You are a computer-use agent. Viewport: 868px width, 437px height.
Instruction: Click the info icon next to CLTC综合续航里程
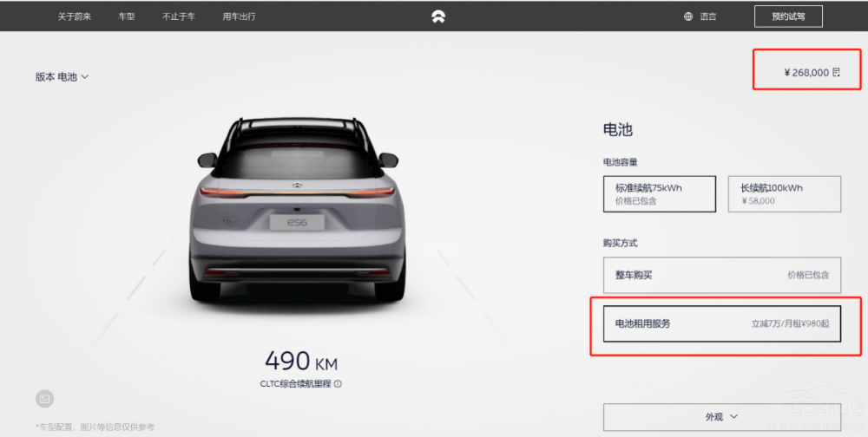pos(338,384)
